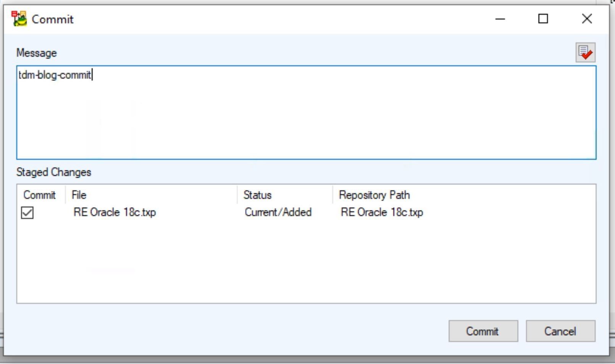Select the Current/Added status cell
Viewport: 615px width, 364px height.
(278, 212)
